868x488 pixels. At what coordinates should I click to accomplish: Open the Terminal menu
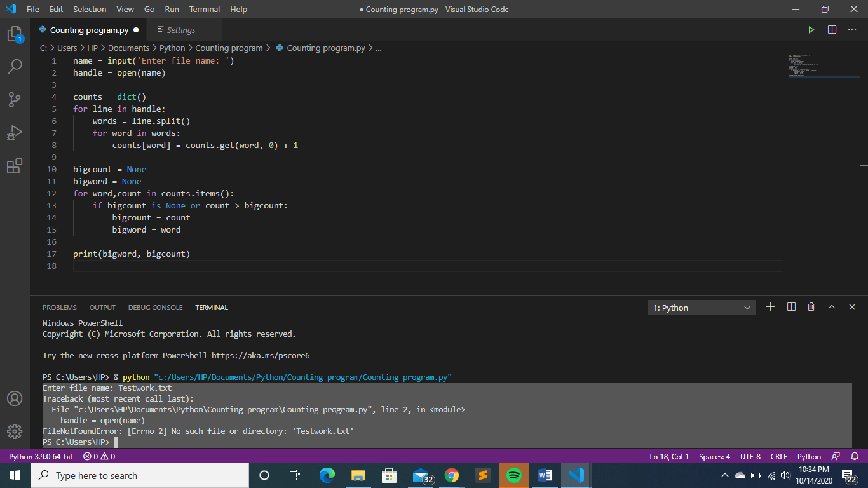tap(204, 9)
